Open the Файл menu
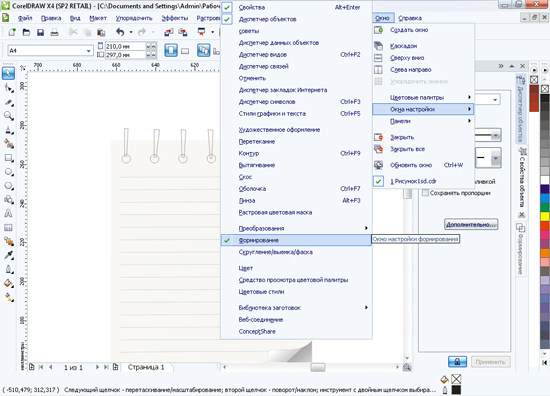The image size is (550, 396). tap(25, 18)
